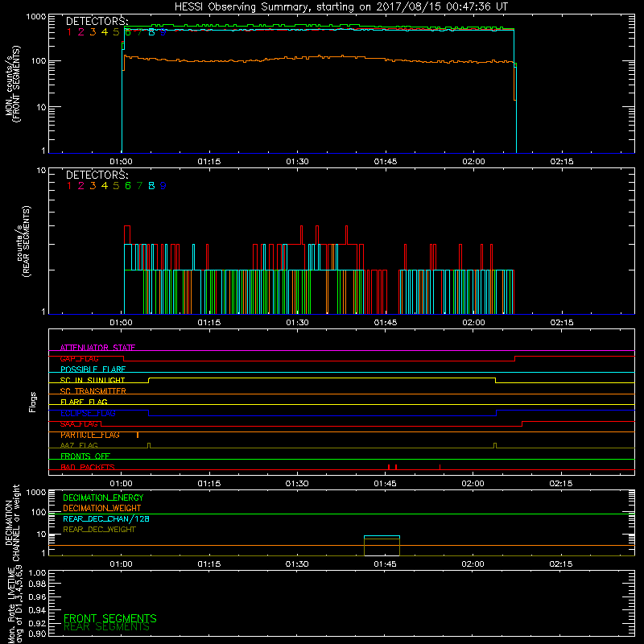Image resolution: width=644 pixels, height=644 pixels.
Task: Click detector 8 in rear segments legend
Action: click(x=151, y=186)
